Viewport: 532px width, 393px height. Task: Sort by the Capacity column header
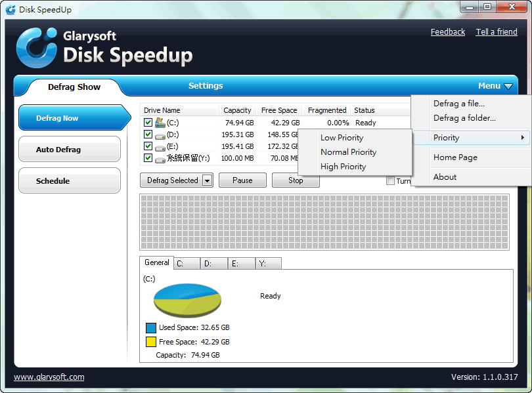click(x=237, y=110)
